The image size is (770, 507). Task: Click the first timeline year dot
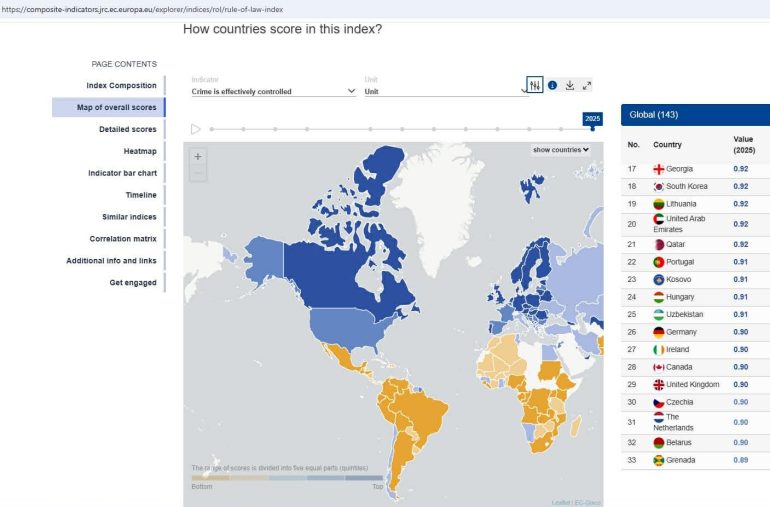click(213, 129)
